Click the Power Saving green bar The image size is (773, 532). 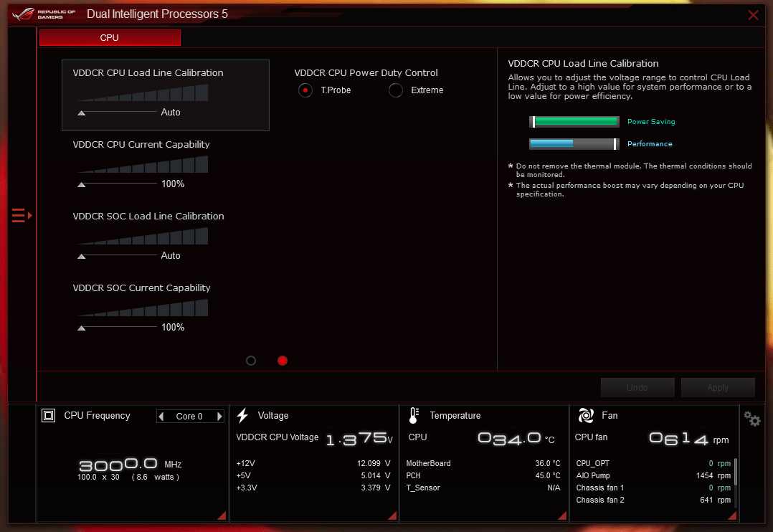(574, 122)
